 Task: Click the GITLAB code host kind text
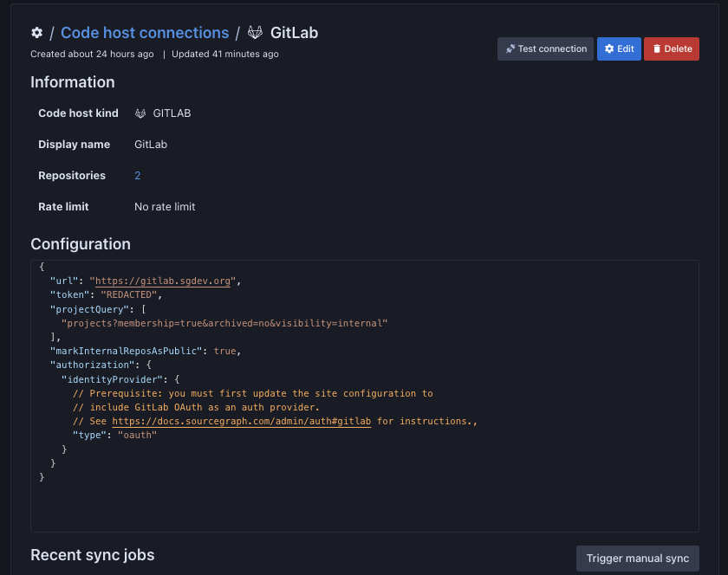(x=172, y=113)
